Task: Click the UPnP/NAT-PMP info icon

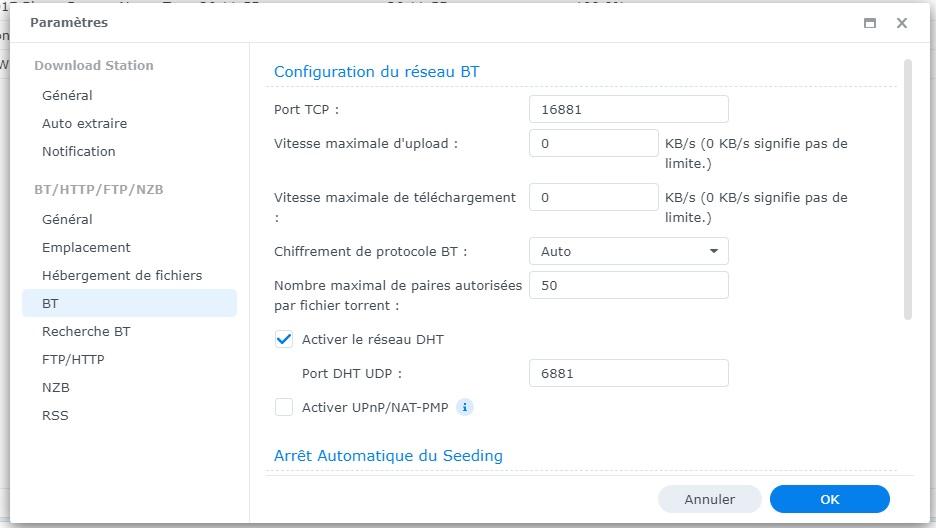Action: (x=464, y=407)
